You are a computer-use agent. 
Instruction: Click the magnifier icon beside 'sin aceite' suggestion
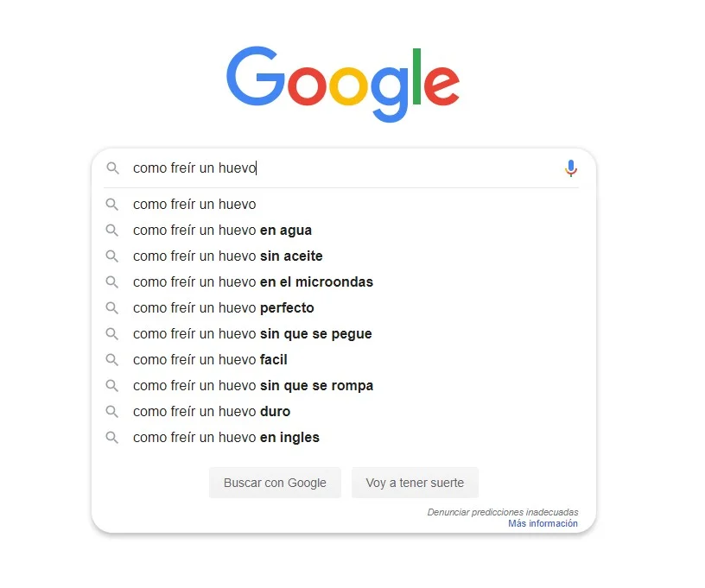click(112, 256)
